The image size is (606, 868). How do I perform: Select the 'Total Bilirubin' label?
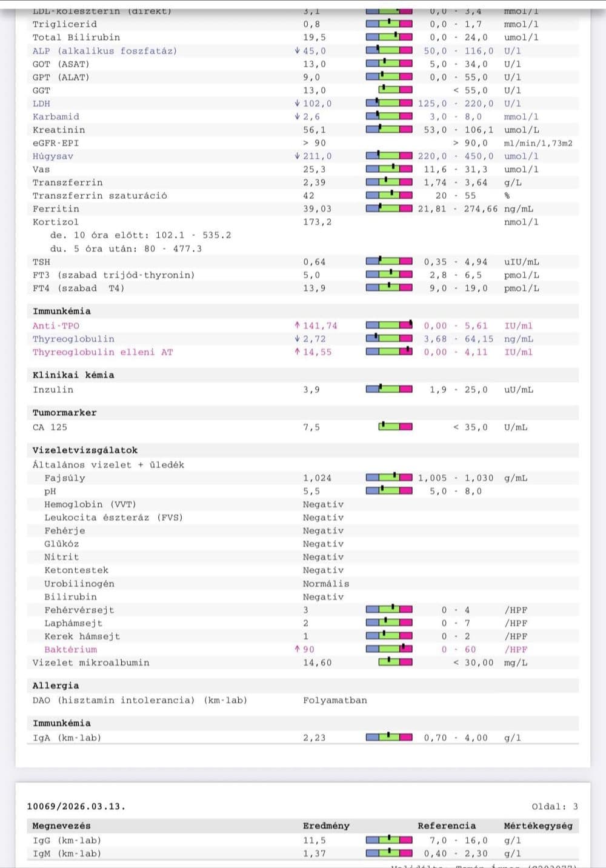pyautogui.click(x=76, y=38)
